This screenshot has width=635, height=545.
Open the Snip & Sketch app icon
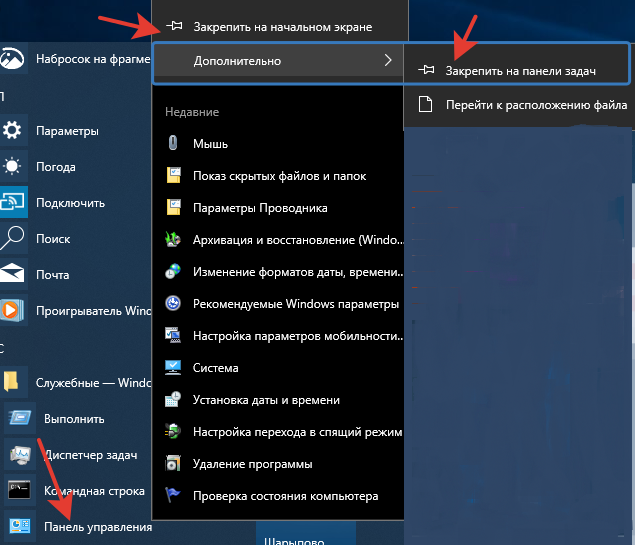tap(12, 59)
